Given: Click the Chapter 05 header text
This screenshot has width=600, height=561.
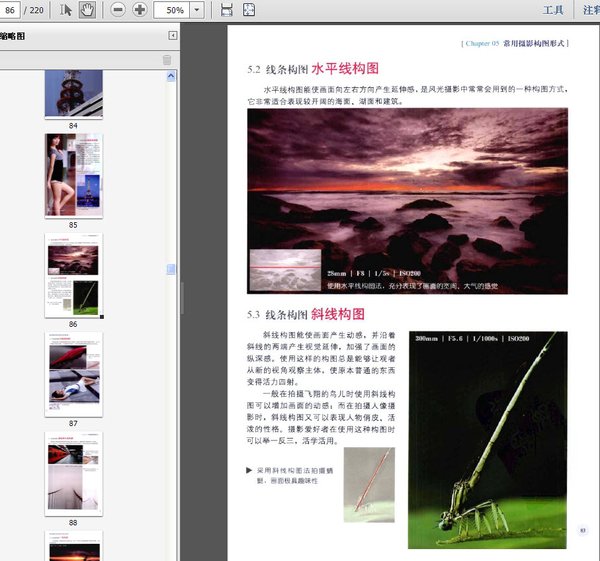Looking at the screenshot, I should (482, 43).
